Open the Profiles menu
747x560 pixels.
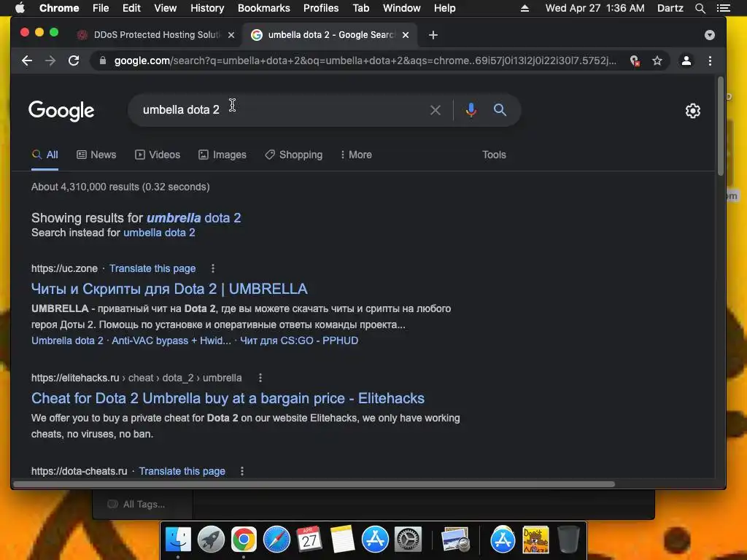coord(321,8)
